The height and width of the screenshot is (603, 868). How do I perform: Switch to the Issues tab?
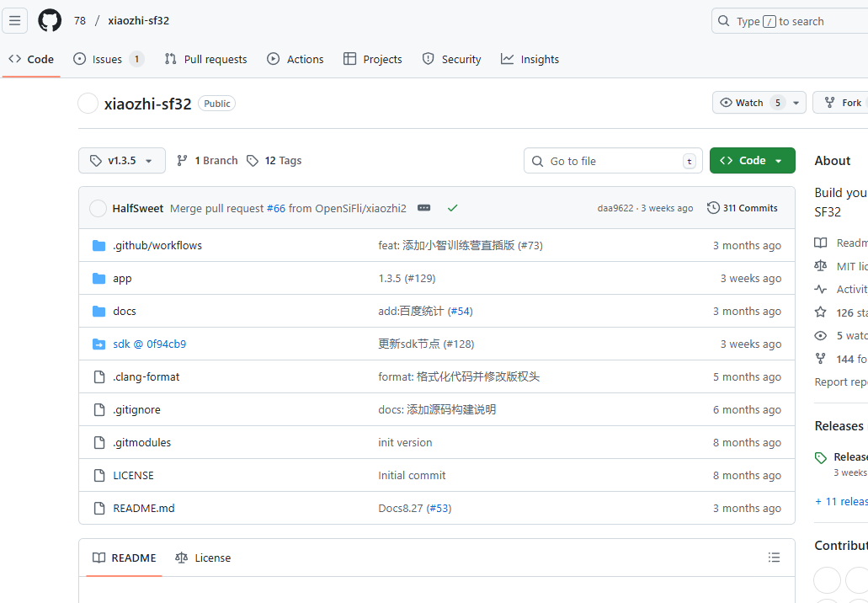pos(108,59)
